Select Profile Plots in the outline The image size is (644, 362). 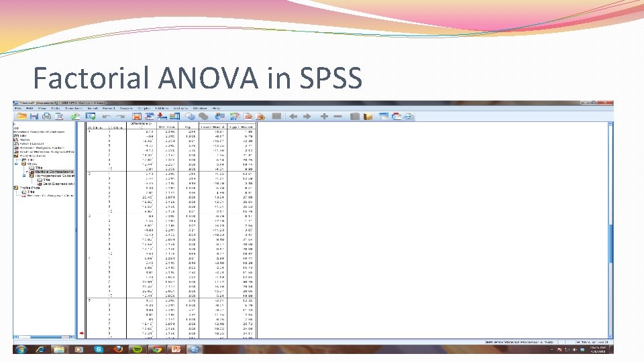click(x=30, y=188)
